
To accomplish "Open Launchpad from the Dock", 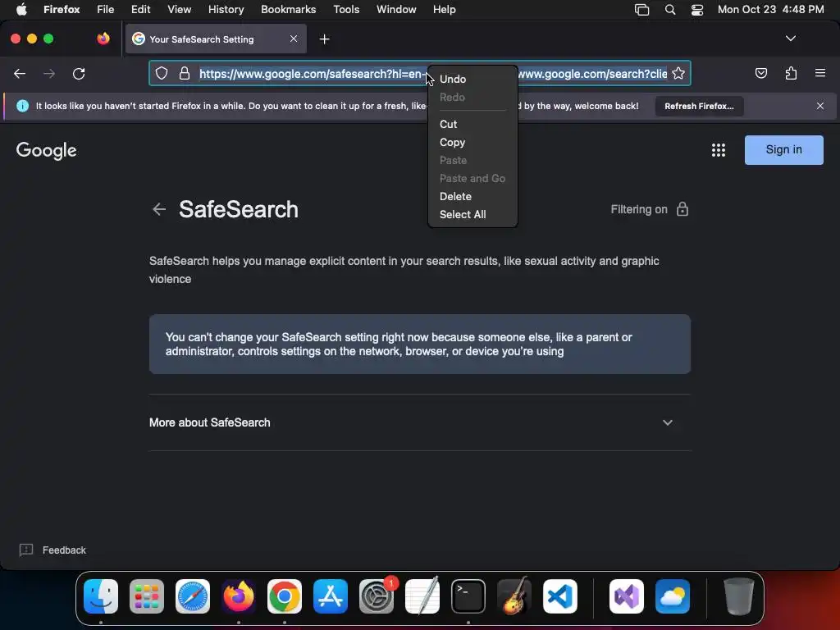I will 147,596.
